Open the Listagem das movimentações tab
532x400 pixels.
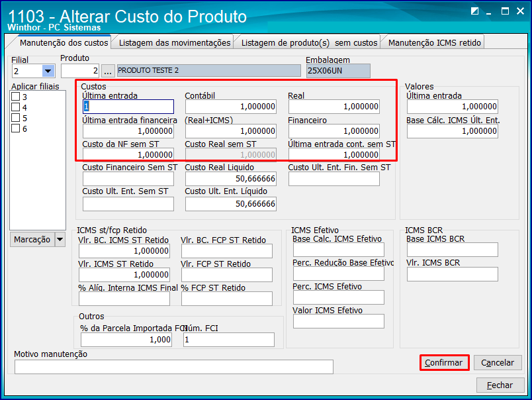pos(175,43)
